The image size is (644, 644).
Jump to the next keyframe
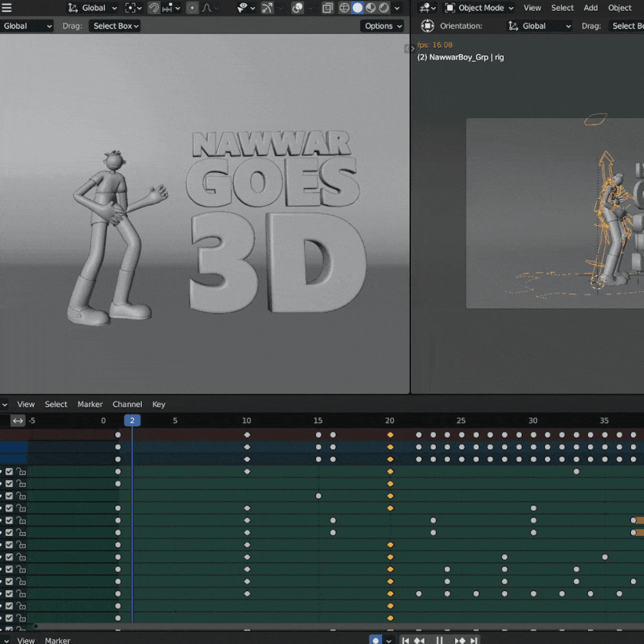click(460, 640)
